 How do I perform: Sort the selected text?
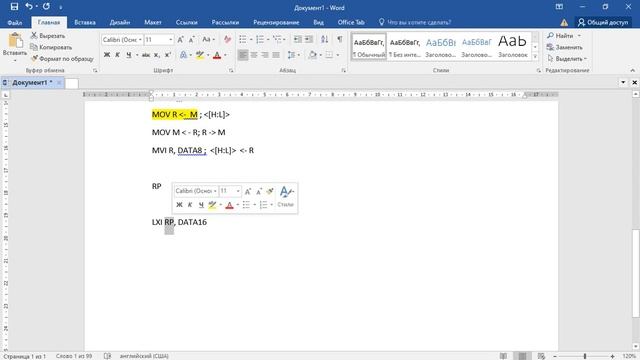(324, 40)
